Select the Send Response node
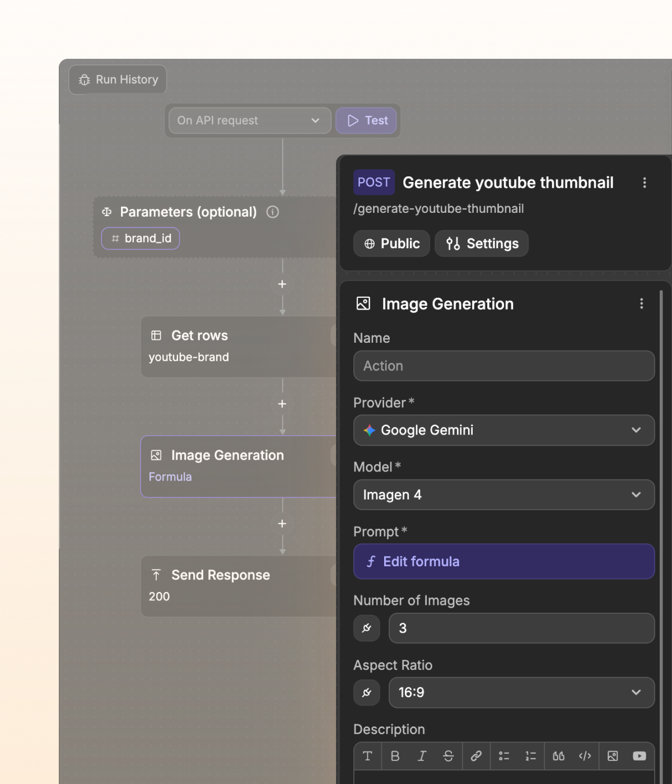The image size is (672, 784). point(240,586)
